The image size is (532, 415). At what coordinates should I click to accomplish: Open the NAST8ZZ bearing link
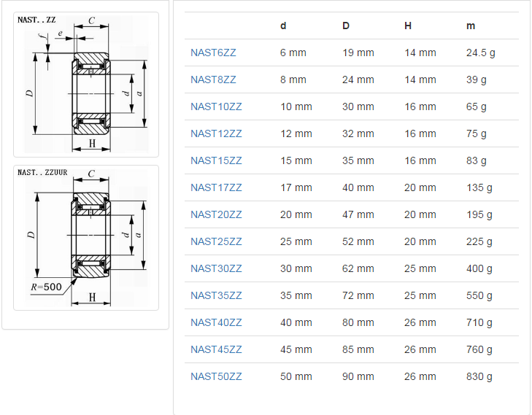pyautogui.click(x=213, y=79)
